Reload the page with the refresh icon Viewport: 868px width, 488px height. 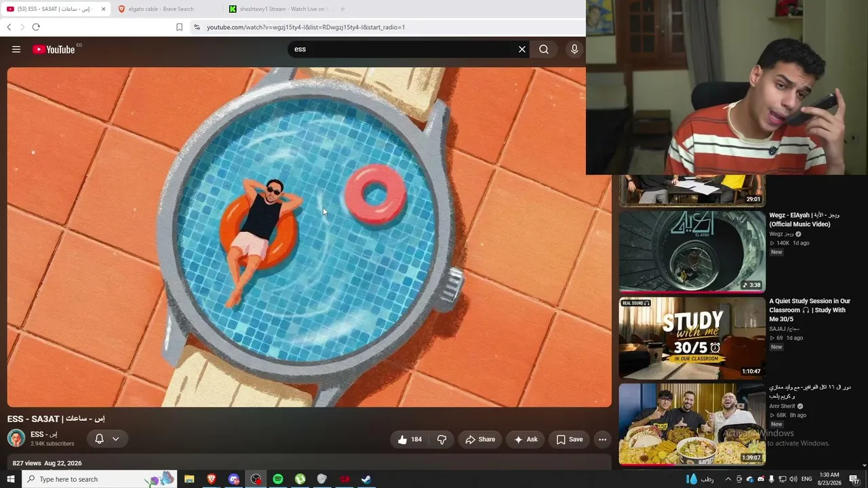pyautogui.click(x=36, y=27)
